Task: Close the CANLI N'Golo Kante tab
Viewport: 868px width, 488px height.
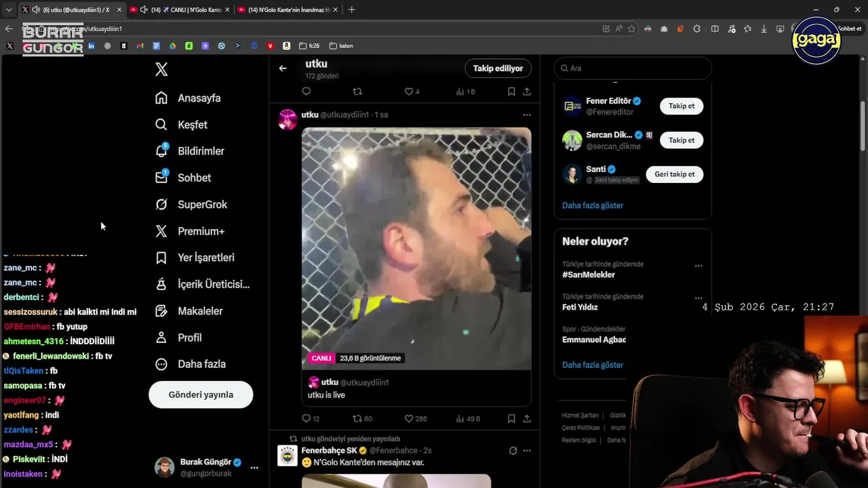Action: pos(226,9)
